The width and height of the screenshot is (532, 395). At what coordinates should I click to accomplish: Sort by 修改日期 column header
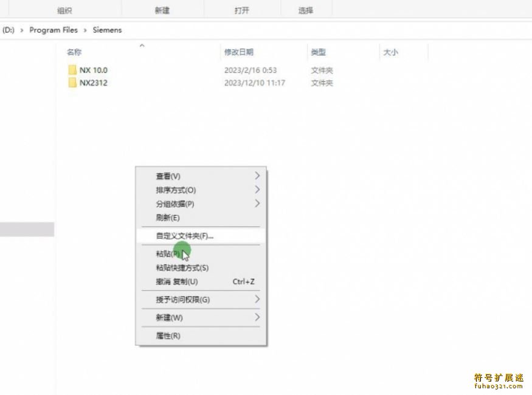[x=239, y=53]
